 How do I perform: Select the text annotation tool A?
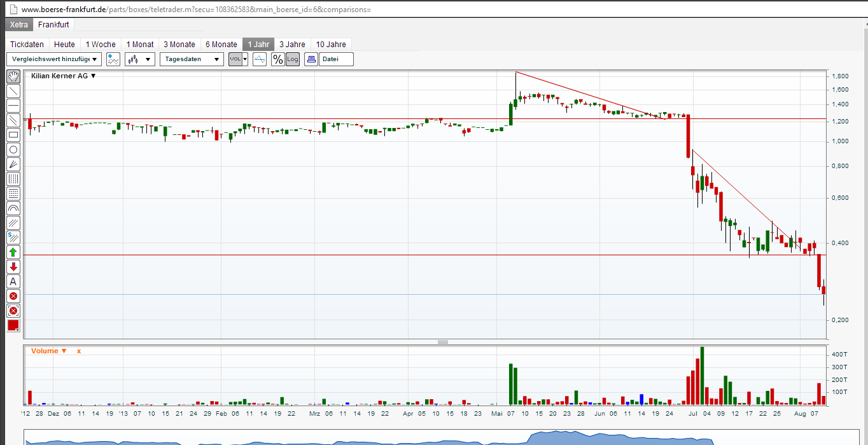coord(13,281)
